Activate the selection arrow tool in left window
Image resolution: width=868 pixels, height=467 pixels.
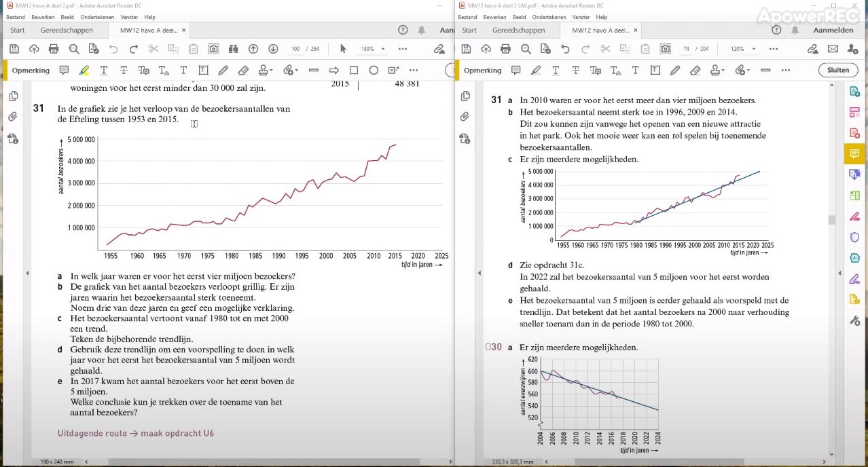tap(343, 49)
